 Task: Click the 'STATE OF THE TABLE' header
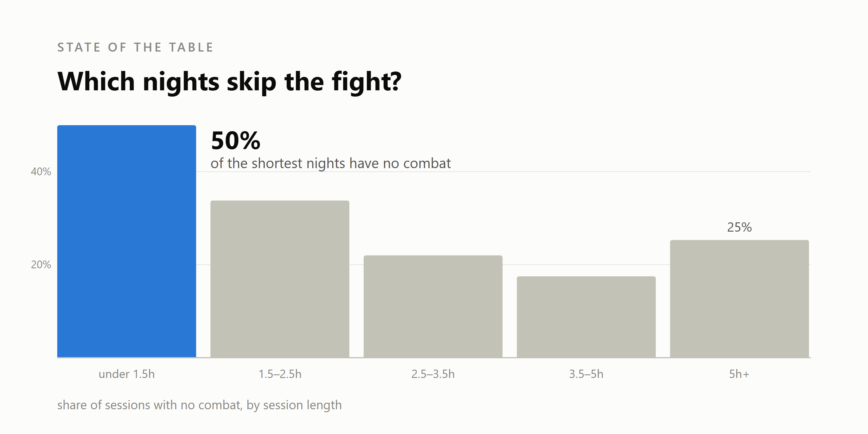135,47
